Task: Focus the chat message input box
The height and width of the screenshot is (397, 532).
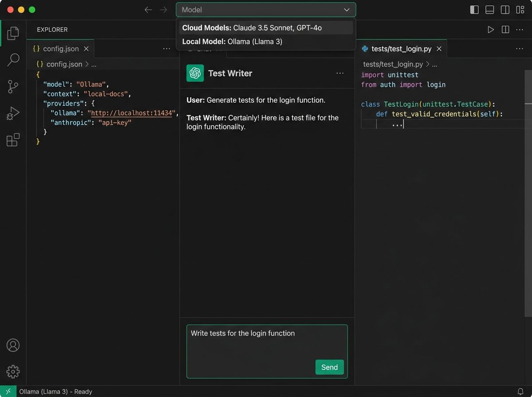Action: pos(267,351)
